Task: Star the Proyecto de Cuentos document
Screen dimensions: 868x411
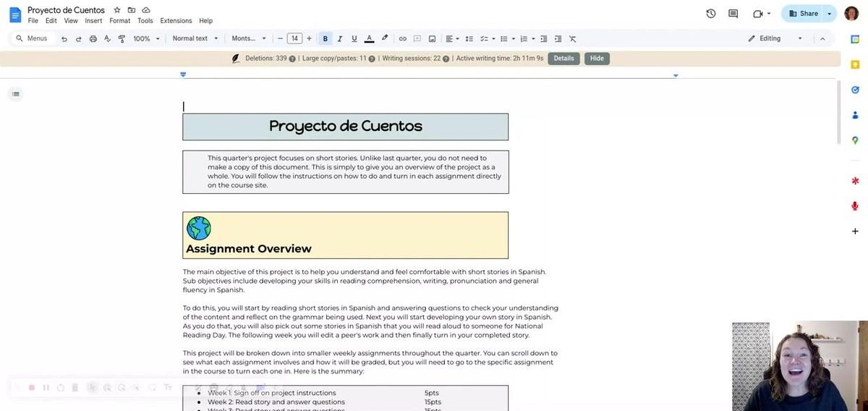Action: pyautogui.click(x=117, y=10)
